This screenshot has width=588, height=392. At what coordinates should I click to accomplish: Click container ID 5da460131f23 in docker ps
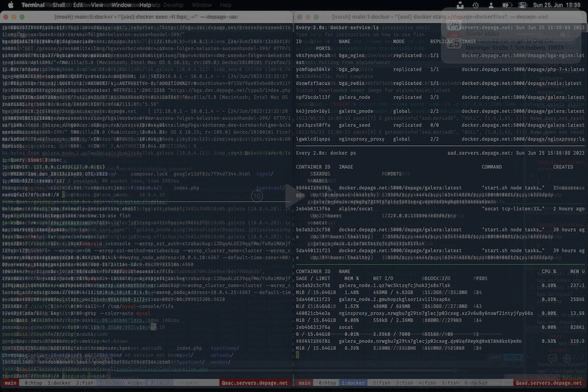[x=313, y=251]
